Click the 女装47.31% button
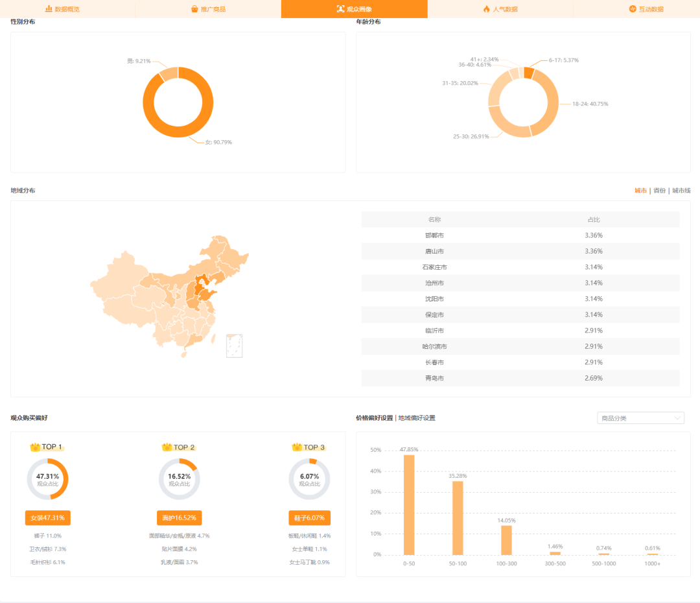Screen dimensions: 700x603 (x=48, y=517)
